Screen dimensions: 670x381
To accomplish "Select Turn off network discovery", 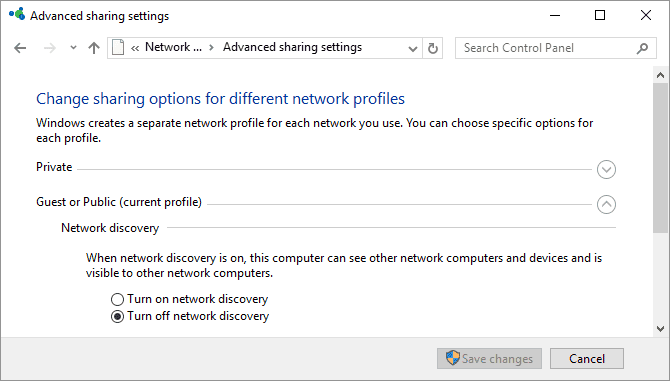I will coord(190,316).
